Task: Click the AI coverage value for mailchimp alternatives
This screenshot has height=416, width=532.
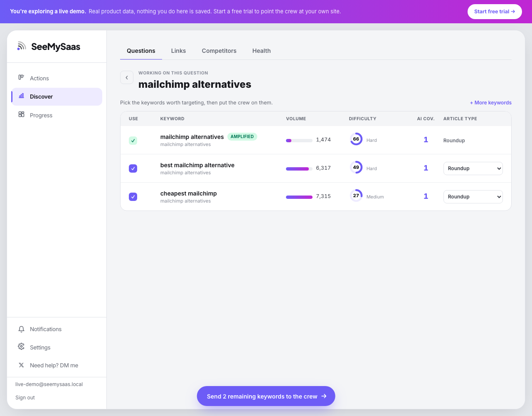Action: click(x=426, y=140)
